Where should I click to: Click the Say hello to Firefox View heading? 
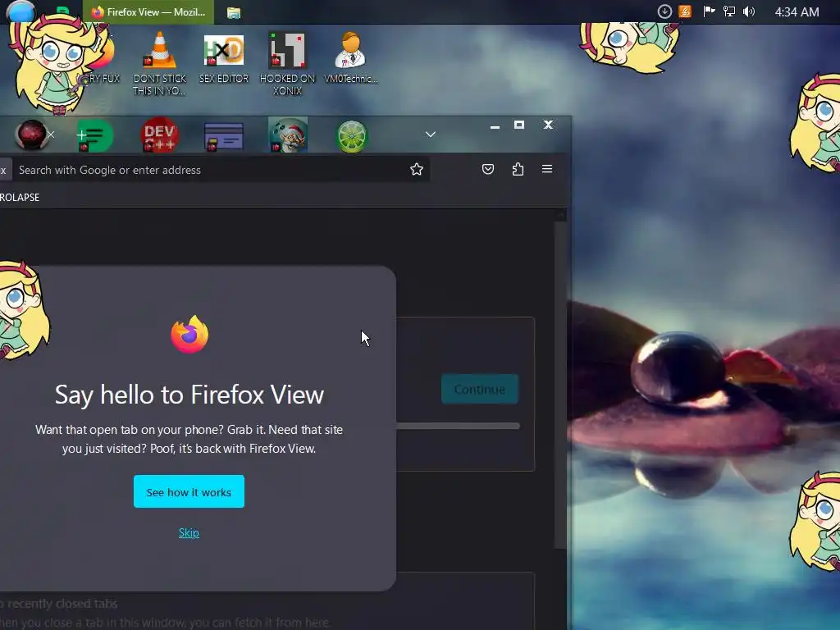click(189, 395)
